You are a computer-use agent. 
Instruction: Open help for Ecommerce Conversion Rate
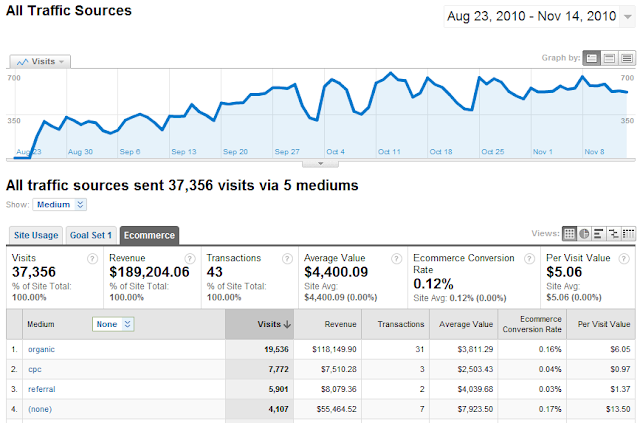click(x=529, y=258)
